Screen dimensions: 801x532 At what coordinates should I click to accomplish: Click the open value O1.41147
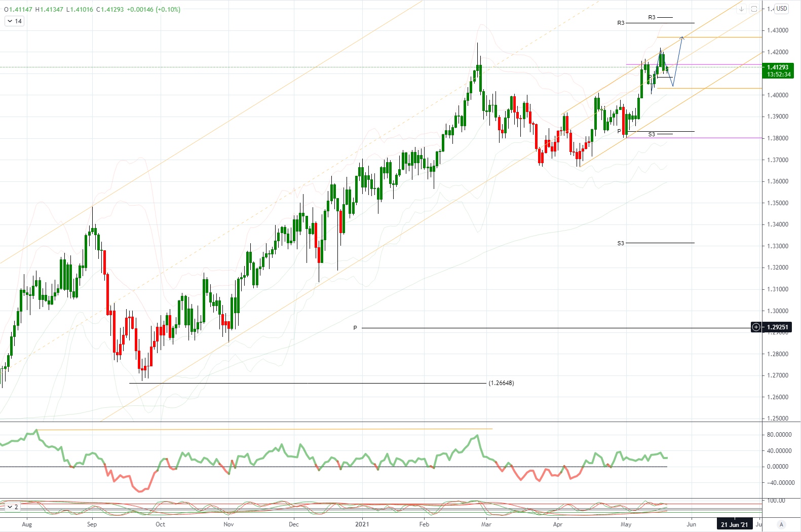[x=18, y=10]
